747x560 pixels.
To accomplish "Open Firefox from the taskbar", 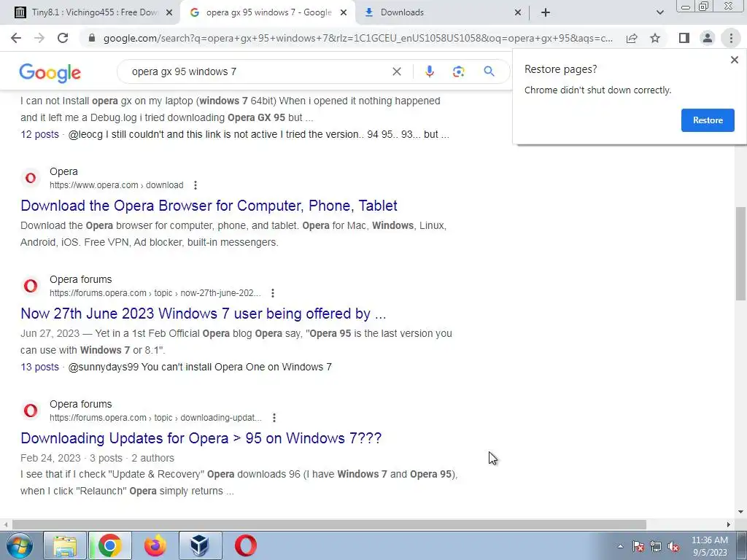I will pos(155,545).
